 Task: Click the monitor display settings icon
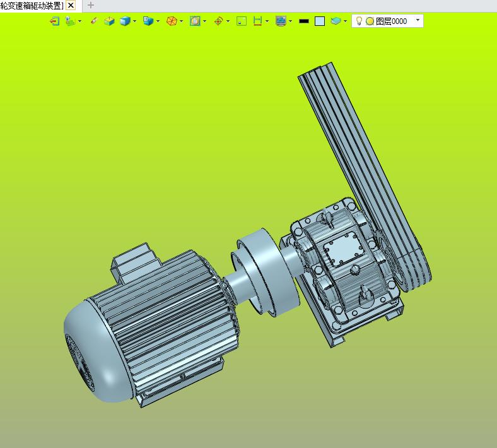click(x=281, y=21)
